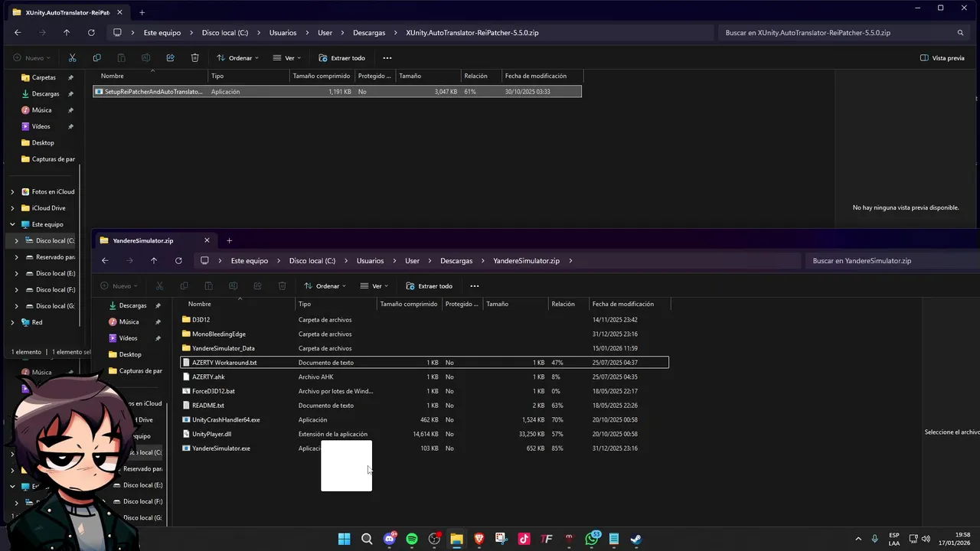Open Windows taskbar search
The width and height of the screenshot is (980, 551).
point(367,539)
